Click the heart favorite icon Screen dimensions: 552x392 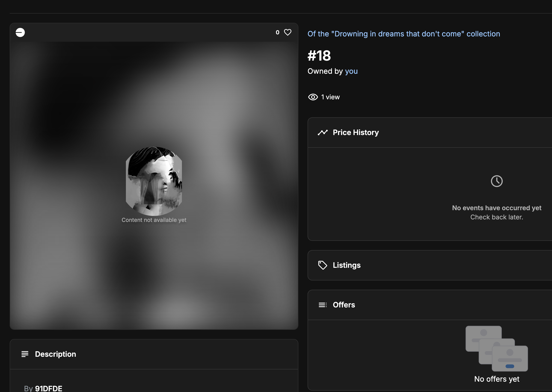(287, 32)
